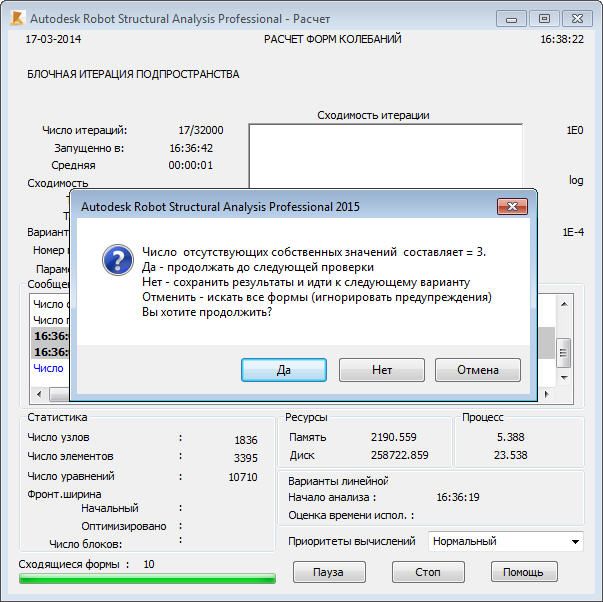Image resolution: width=603 pixels, height=602 pixels.
Task: Click the Число узлов value 1836
Action: click(246, 440)
